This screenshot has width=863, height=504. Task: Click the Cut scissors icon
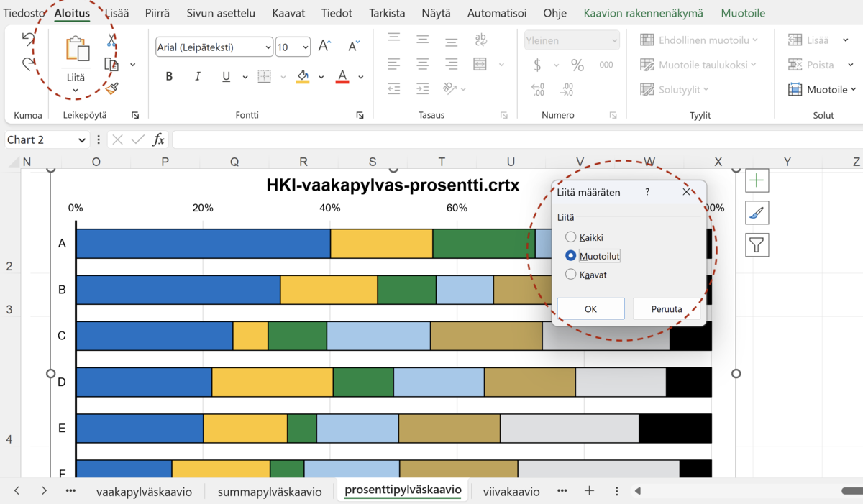point(111,41)
